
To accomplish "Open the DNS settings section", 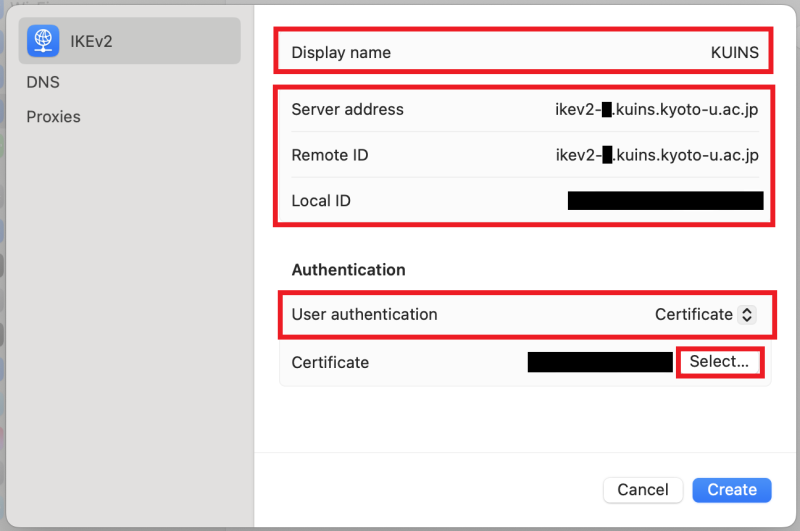I will 43,82.
